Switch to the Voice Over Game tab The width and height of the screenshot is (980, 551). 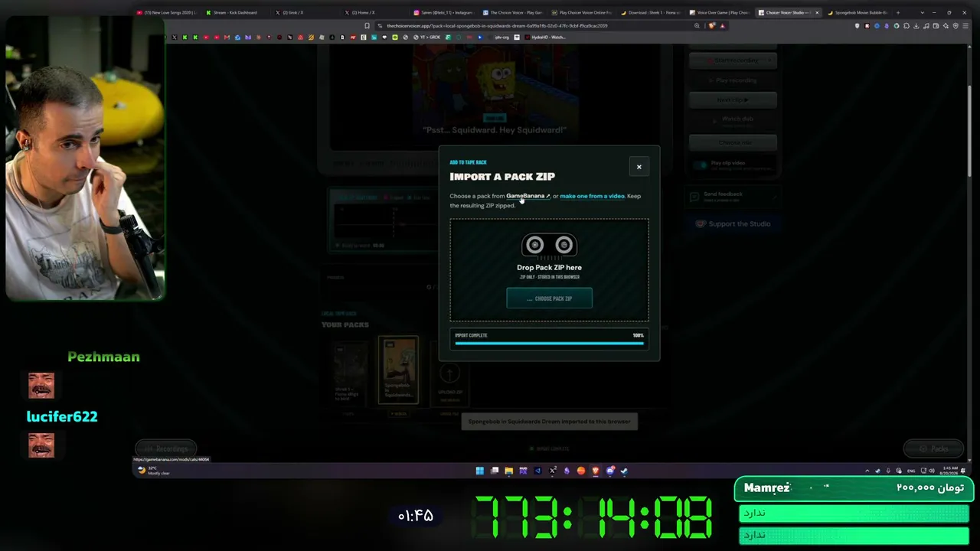[719, 12]
